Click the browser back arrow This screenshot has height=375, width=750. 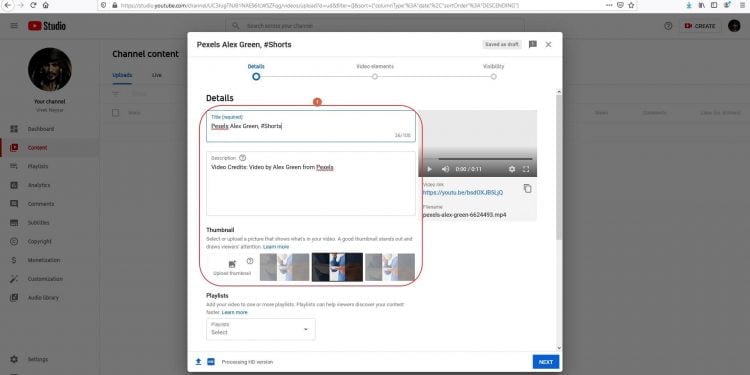(7, 5)
